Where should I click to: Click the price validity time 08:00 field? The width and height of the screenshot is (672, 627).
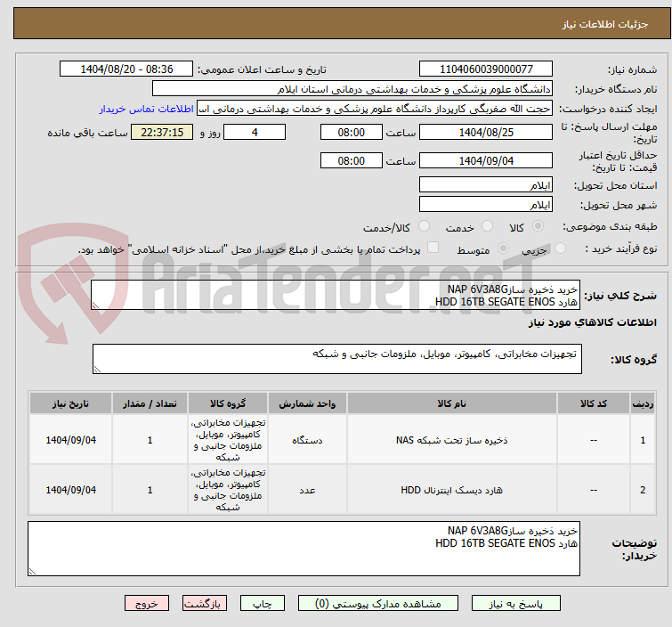tap(351, 160)
